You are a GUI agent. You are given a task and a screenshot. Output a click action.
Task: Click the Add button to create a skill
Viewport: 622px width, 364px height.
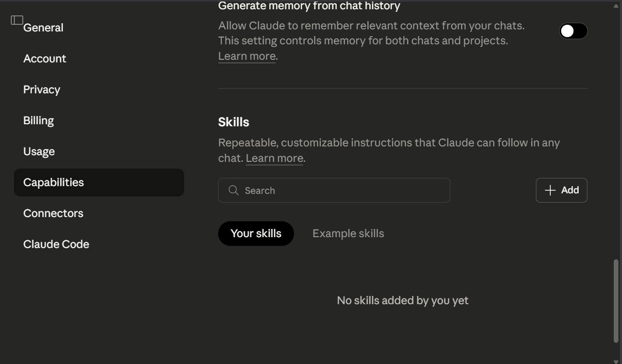tap(561, 190)
